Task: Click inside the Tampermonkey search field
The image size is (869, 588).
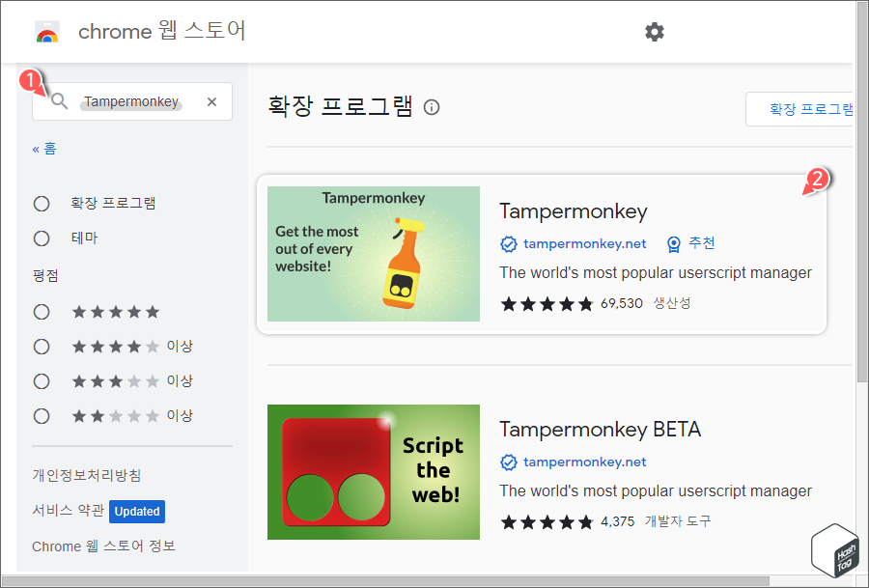Action: (135, 101)
